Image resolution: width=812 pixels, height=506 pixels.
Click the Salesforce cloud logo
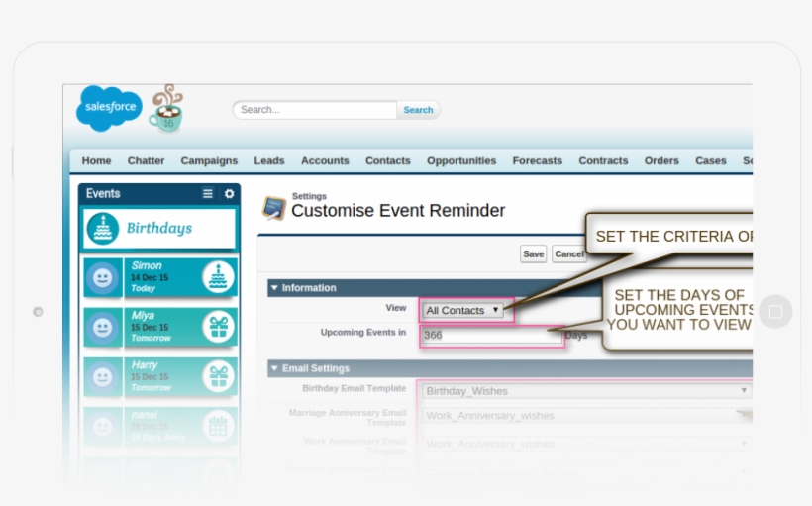click(x=109, y=108)
